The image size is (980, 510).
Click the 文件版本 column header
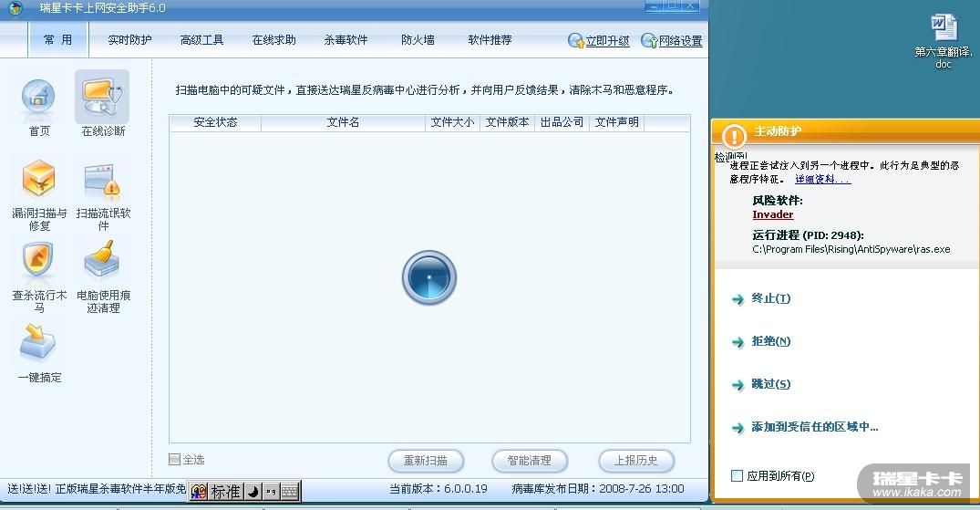[508, 122]
